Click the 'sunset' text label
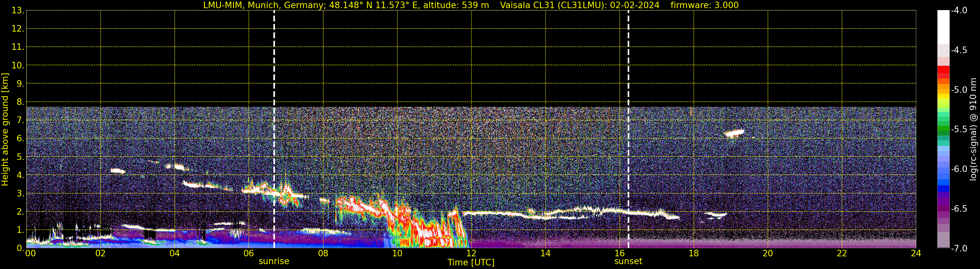980x269 pixels. [628, 262]
